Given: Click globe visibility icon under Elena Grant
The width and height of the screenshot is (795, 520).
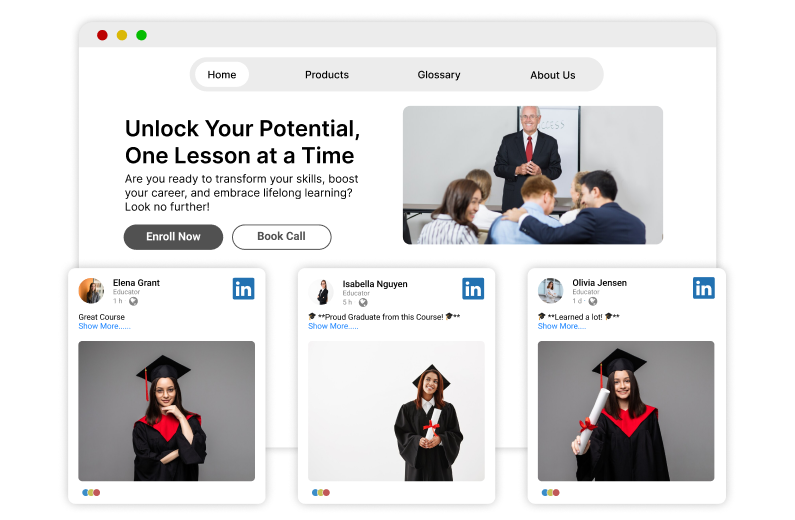Looking at the screenshot, I should (x=133, y=302).
